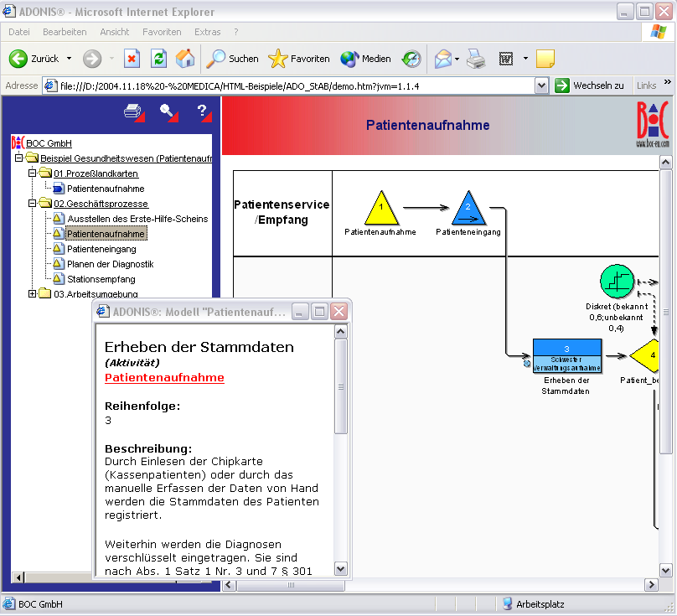Open the Suchen search tool
The width and height of the screenshot is (677, 616).
tap(232, 59)
